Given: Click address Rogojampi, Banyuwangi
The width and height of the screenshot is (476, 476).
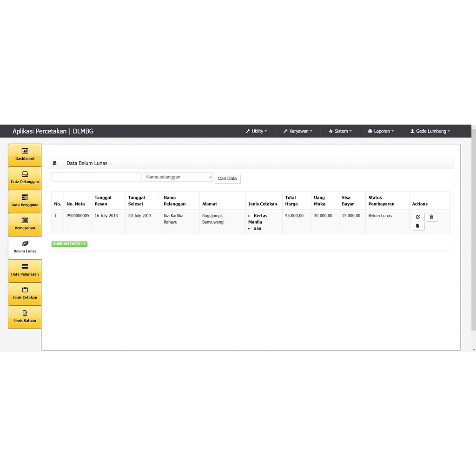Looking at the screenshot, I should coord(213,219).
